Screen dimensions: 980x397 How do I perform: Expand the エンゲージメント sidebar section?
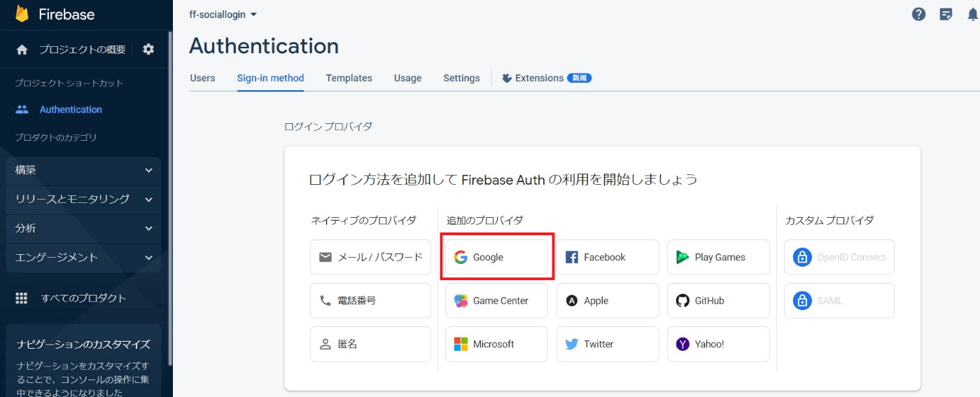[83, 258]
